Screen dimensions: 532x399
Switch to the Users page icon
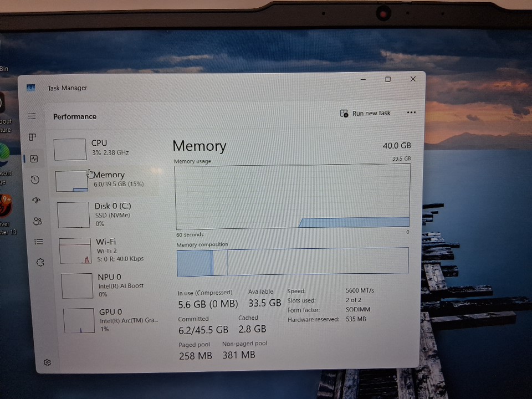coord(38,221)
